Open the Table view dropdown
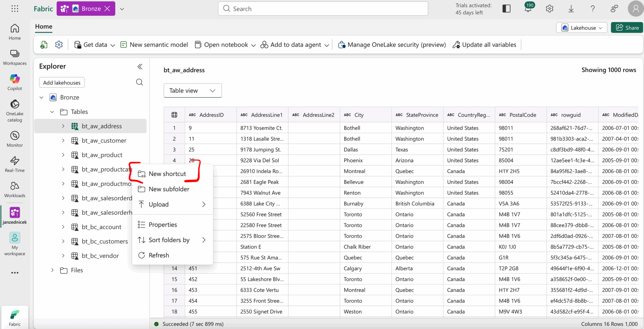 pyautogui.click(x=192, y=90)
